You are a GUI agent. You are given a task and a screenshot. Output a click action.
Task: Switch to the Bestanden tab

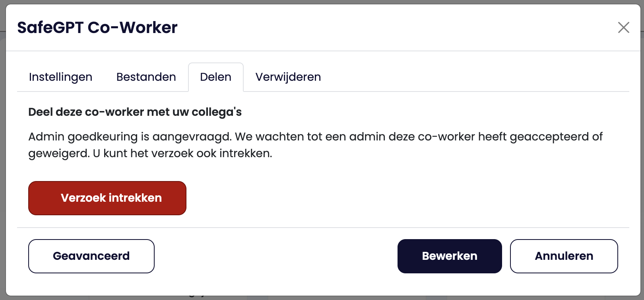146,77
